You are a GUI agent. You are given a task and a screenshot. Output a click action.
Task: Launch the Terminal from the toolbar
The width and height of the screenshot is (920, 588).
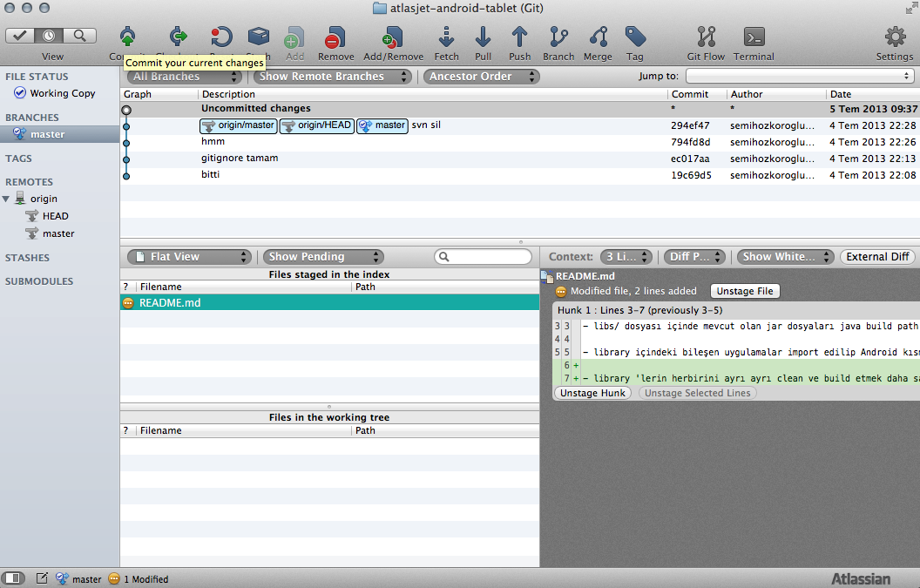[x=754, y=37]
